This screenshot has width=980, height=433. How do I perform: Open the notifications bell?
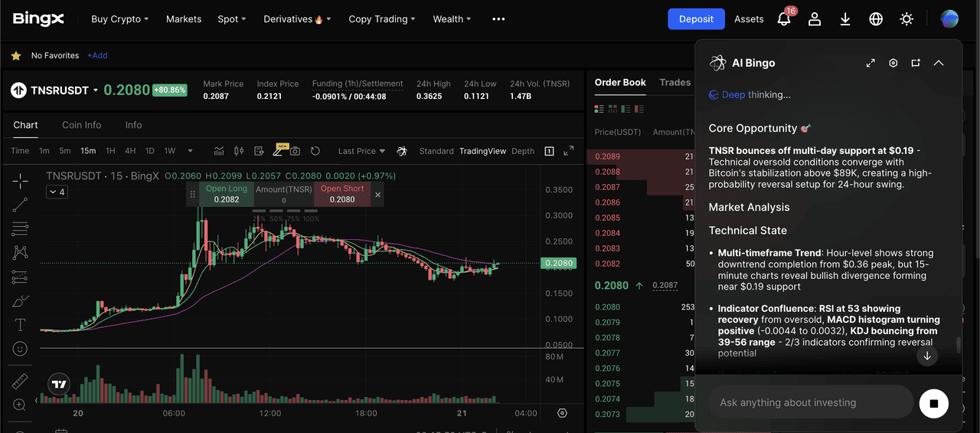(784, 19)
